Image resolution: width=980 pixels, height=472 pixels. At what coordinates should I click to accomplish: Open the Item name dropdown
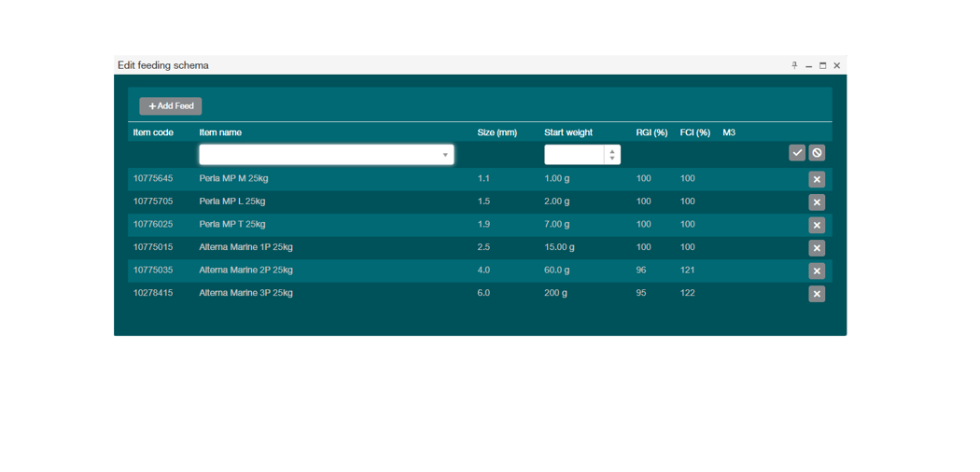pos(444,155)
